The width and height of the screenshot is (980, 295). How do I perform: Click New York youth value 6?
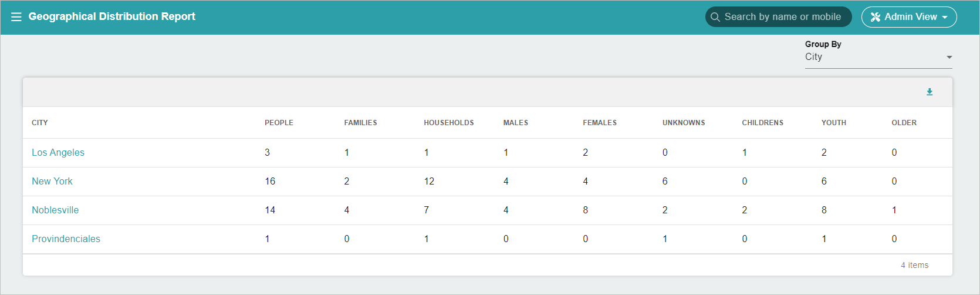point(824,181)
